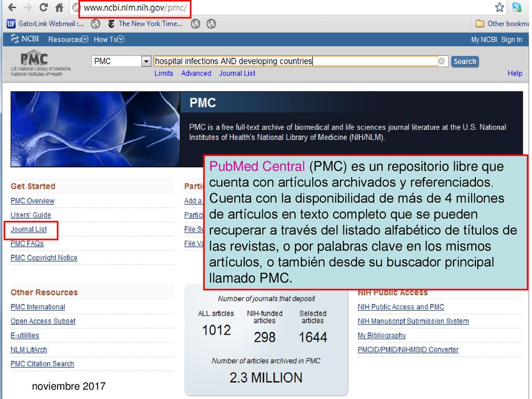Open My NCBI link
The height and width of the screenshot is (399, 532).
click(x=484, y=39)
